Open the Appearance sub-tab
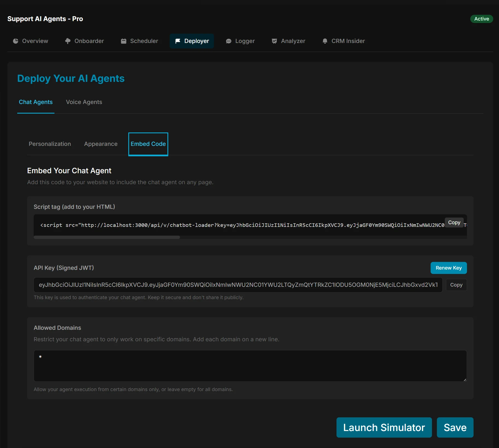 click(x=101, y=144)
